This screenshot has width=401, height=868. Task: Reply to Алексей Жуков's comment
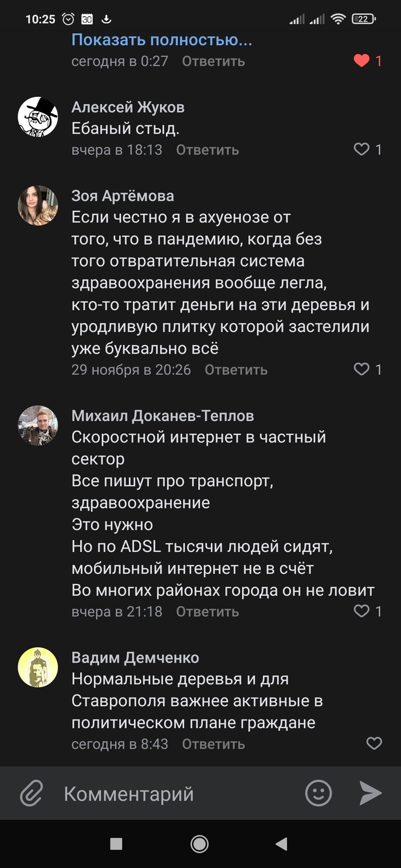[207, 150]
